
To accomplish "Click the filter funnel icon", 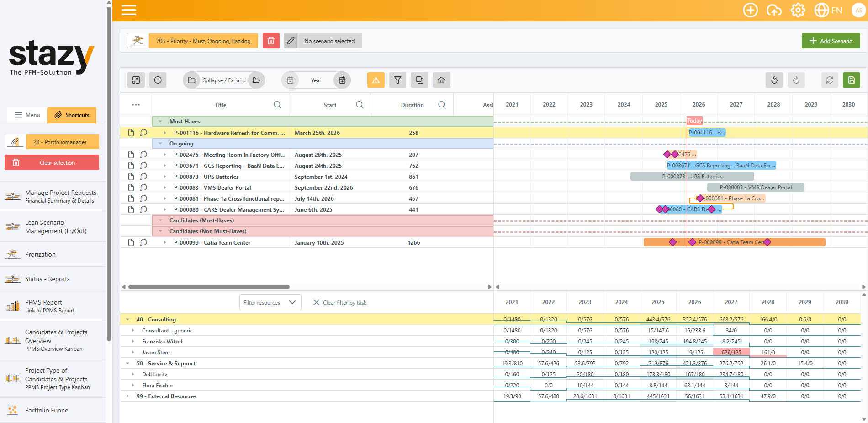I will pos(397,80).
